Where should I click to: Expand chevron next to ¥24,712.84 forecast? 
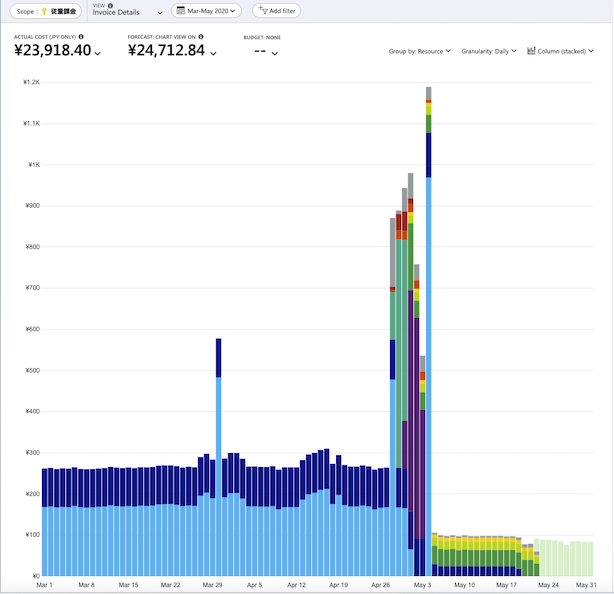tap(213, 53)
